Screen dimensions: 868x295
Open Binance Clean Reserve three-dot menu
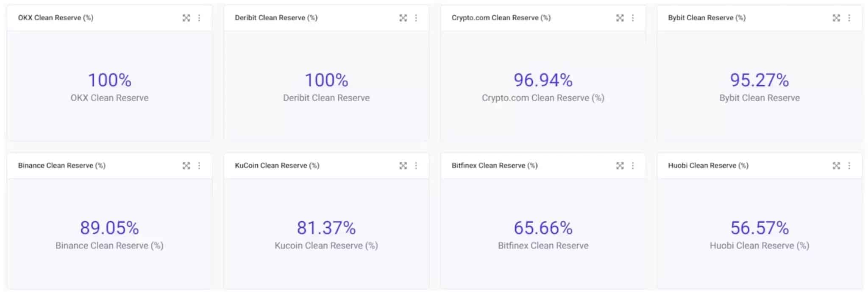[x=199, y=166]
